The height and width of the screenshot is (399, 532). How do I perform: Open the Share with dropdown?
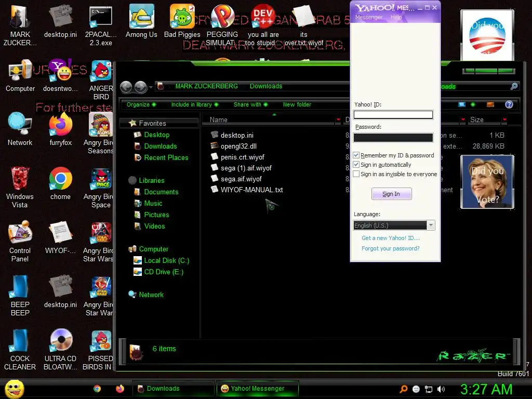click(250, 104)
